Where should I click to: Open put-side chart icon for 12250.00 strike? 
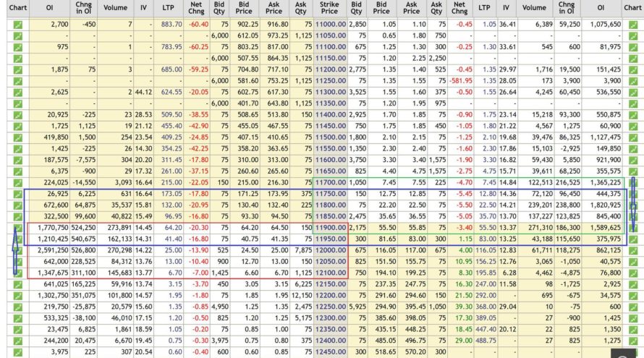click(x=633, y=307)
